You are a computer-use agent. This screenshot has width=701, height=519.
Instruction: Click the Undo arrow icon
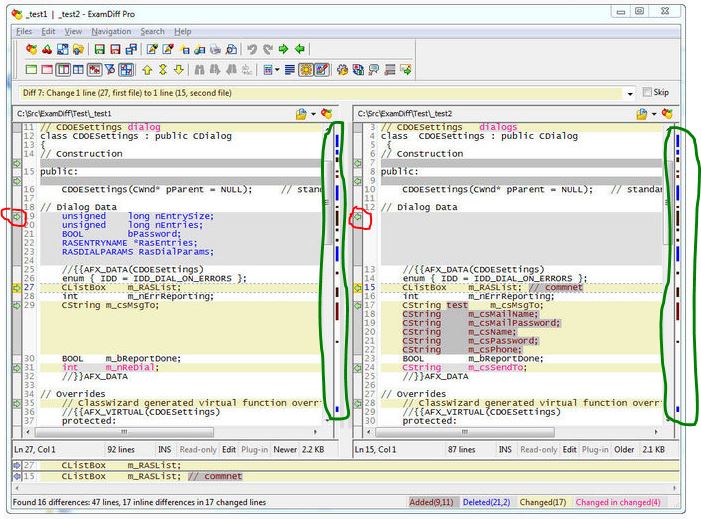[x=252, y=49]
